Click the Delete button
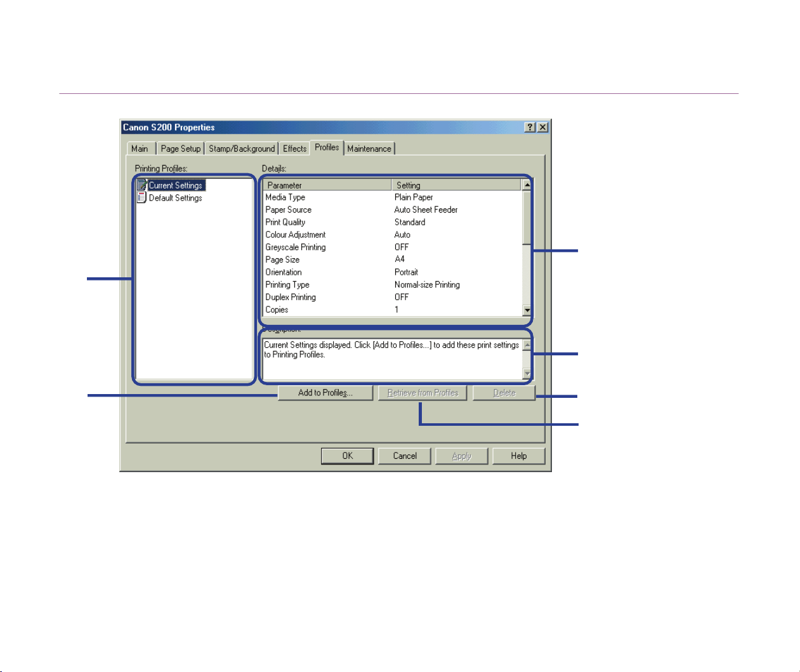The width and height of the screenshot is (800, 672). 504,393
